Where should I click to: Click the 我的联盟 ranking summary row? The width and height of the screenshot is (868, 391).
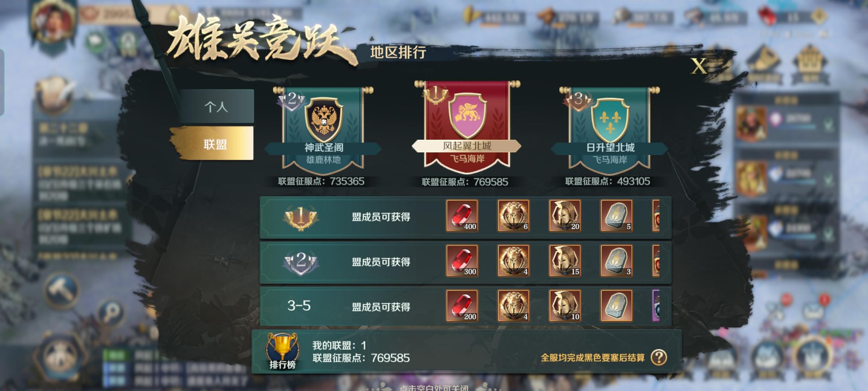467,352
